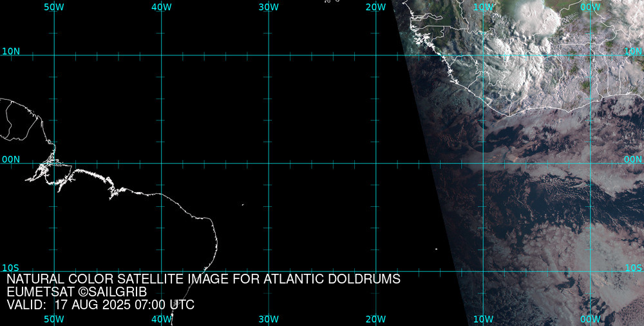Screen dimensions: 644x326
Task: Click the 00N equator label on the right side
Action: point(633,160)
